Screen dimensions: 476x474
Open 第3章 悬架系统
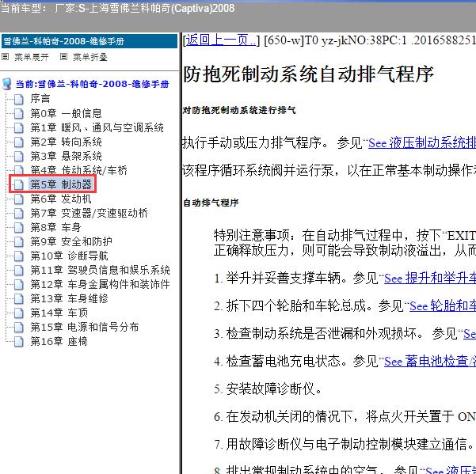(x=66, y=156)
